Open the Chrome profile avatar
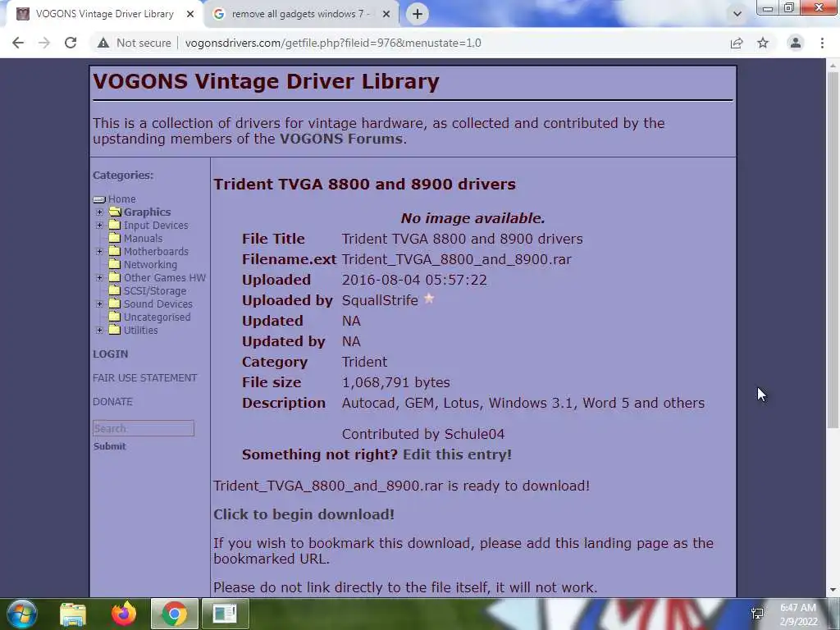840x630 pixels. [x=796, y=43]
